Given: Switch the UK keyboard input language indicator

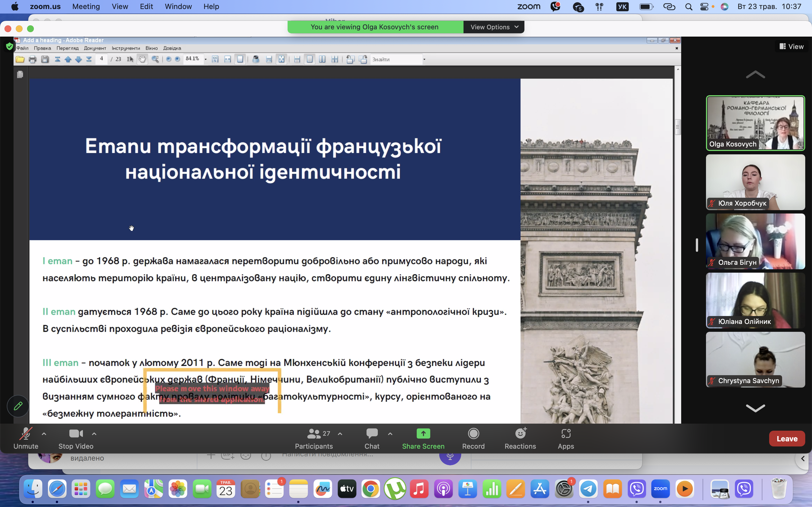Looking at the screenshot, I should 622,7.
